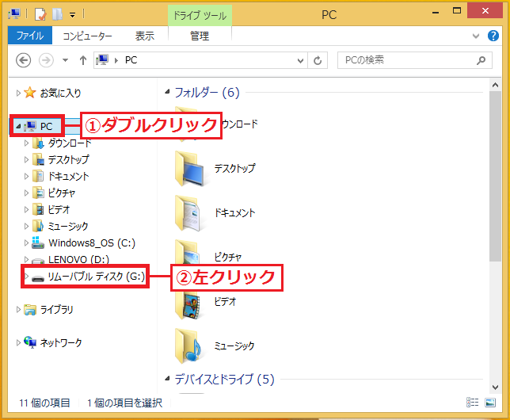This screenshot has height=420, width=510.
Task: Maximize the PC window
Action: [457, 11]
